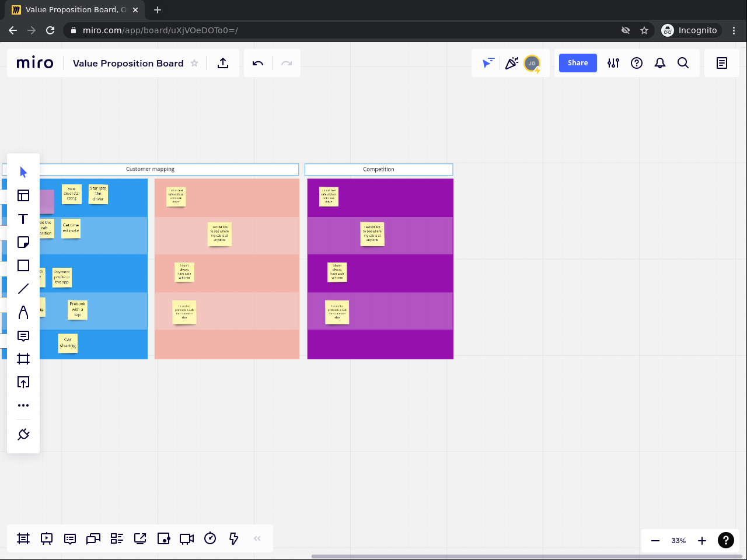Choose the Comment tool
The height and width of the screenshot is (560, 747).
[23, 335]
